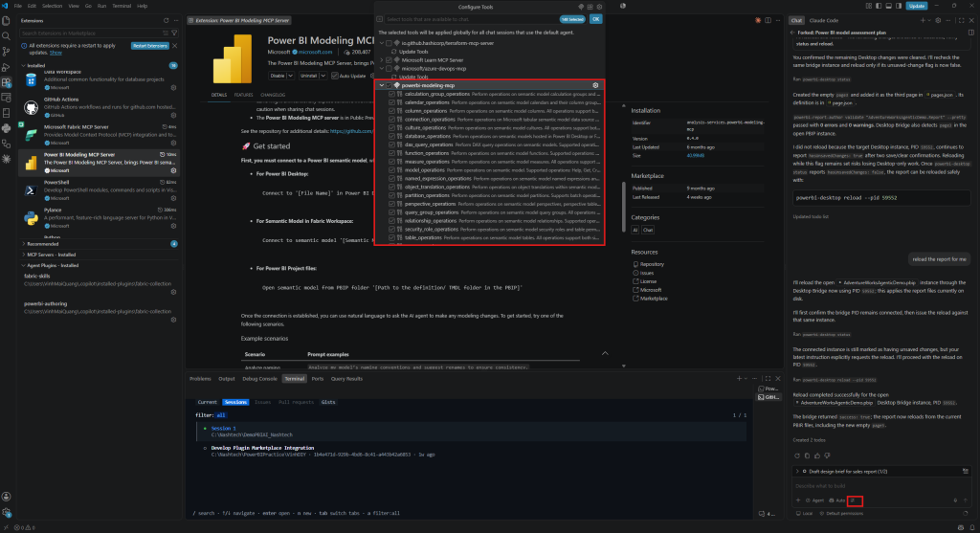Check the io.github.hashicorp/terraform-mcp-server checkbox
Viewport: 980px width, 533px height.
point(389,43)
